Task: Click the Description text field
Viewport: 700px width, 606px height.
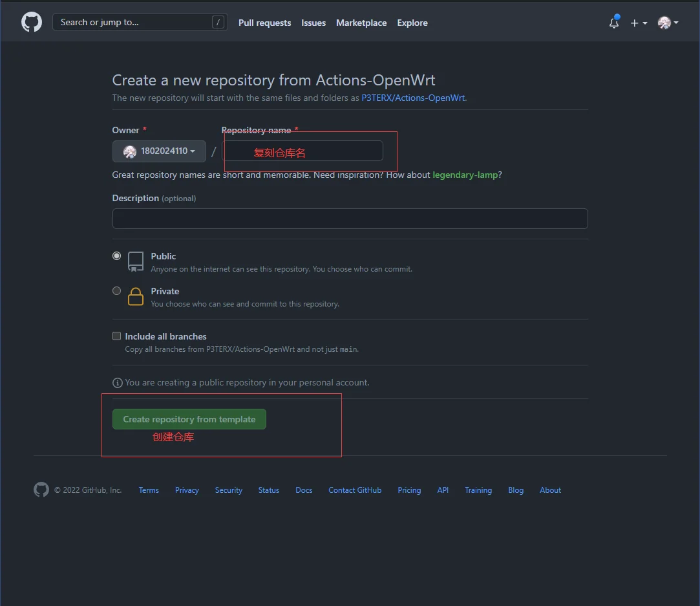Action: click(350, 219)
